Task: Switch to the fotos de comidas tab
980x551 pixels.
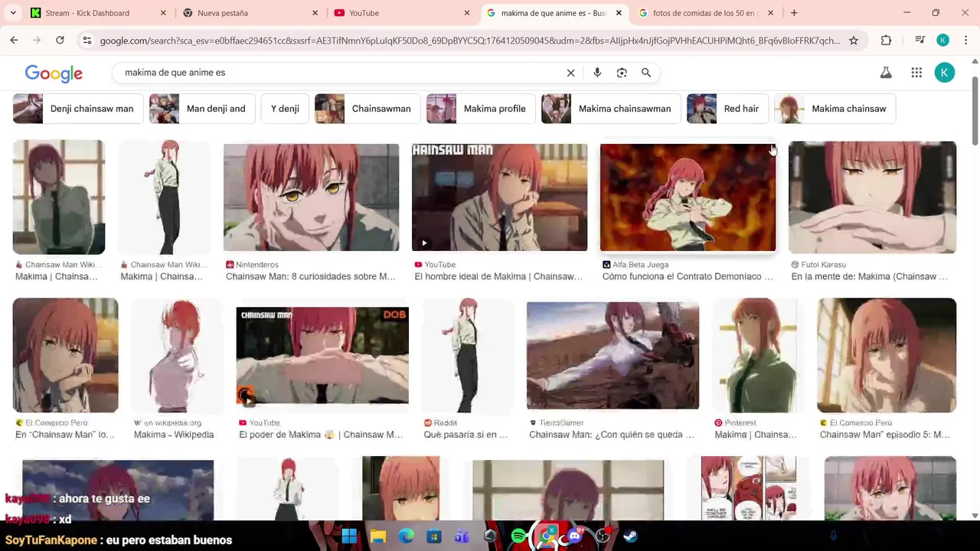Action: [704, 13]
